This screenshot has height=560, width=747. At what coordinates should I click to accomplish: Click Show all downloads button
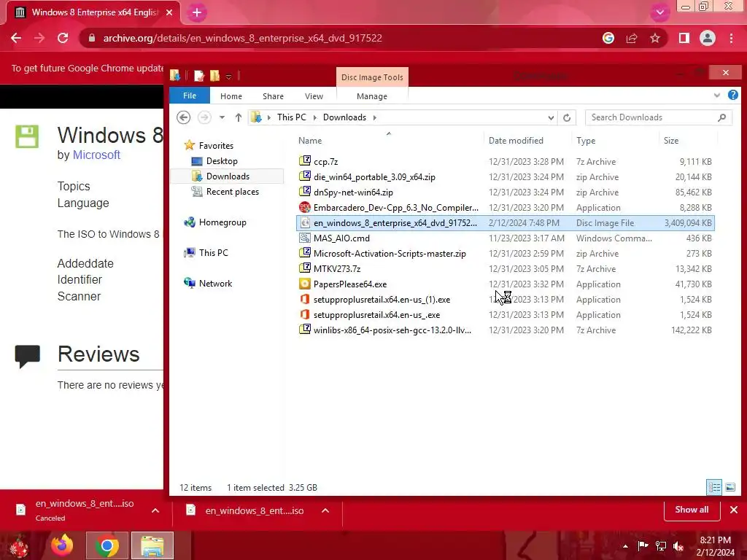[692, 510]
